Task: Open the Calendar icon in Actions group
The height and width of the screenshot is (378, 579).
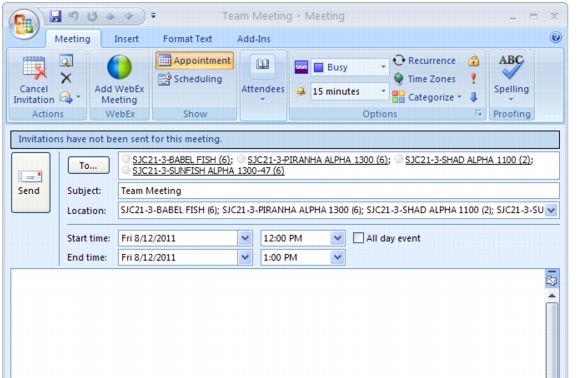Action: coord(66,61)
